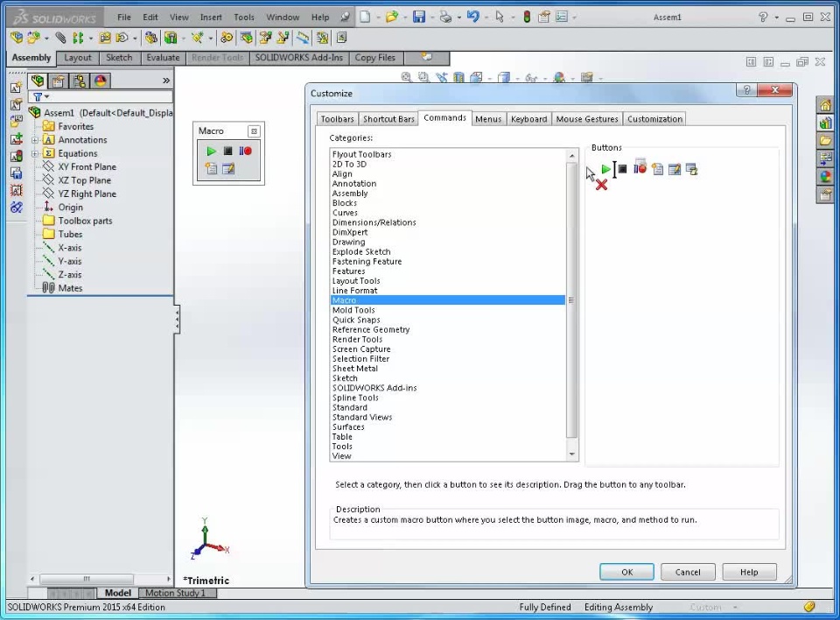Select the Stop Macro button in the Buttons panel
The height and width of the screenshot is (620, 840).
(x=622, y=170)
